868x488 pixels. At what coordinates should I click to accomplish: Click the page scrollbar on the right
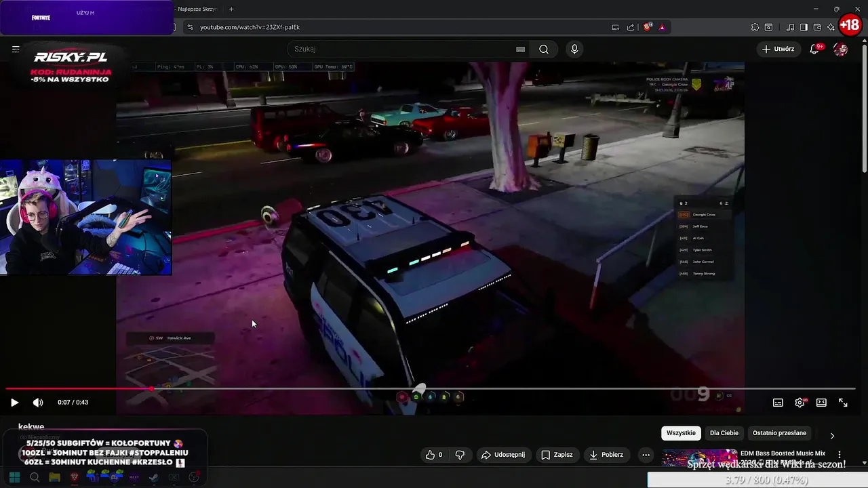(864, 108)
